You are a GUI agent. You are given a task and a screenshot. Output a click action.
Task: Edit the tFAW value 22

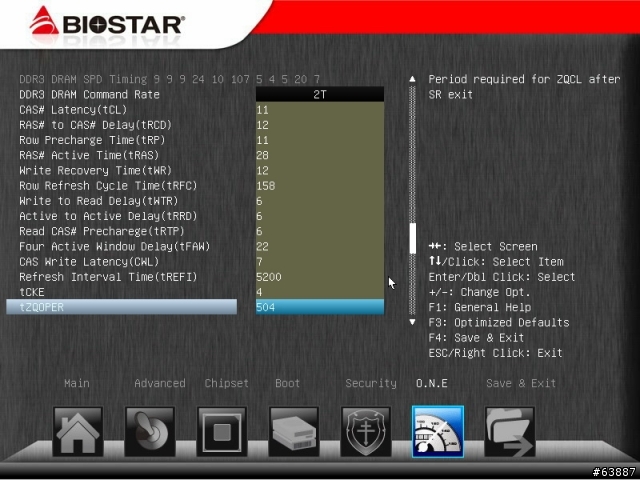point(320,247)
